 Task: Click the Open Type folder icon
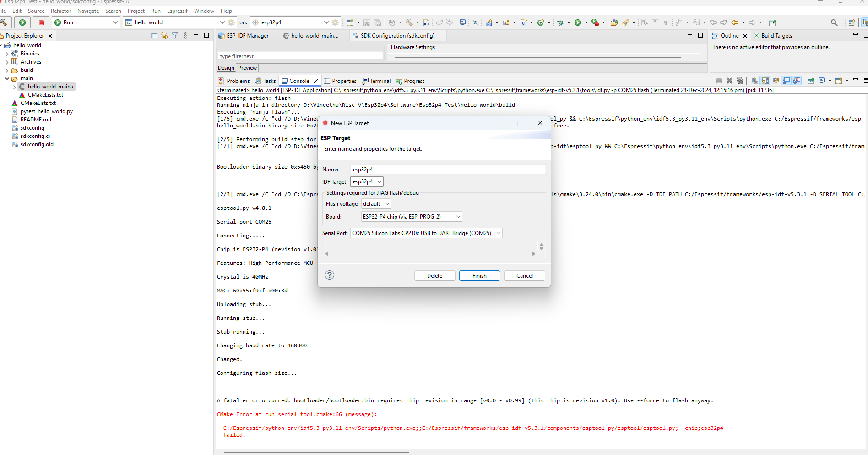click(x=614, y=22)
